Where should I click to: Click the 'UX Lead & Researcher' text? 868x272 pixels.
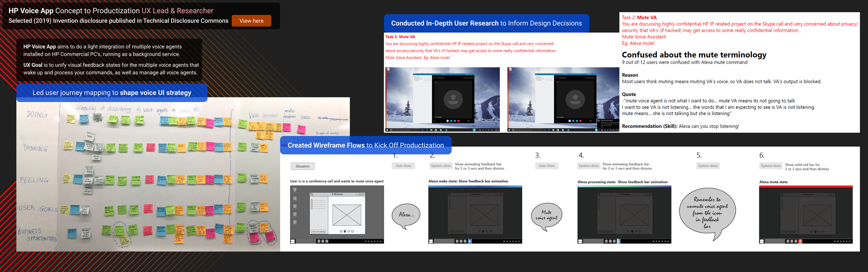(177, 11)
